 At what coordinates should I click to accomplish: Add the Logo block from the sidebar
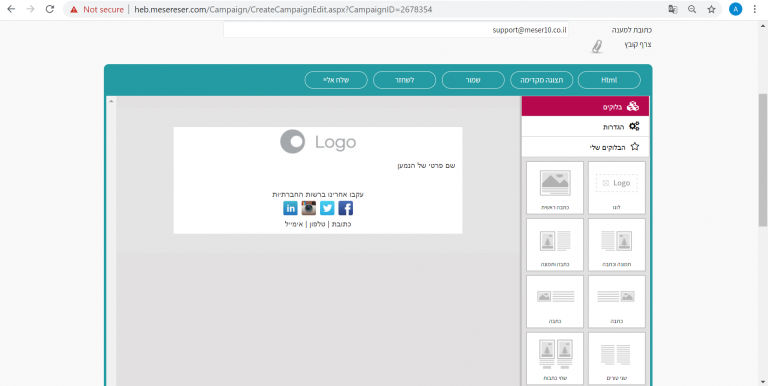617,188
